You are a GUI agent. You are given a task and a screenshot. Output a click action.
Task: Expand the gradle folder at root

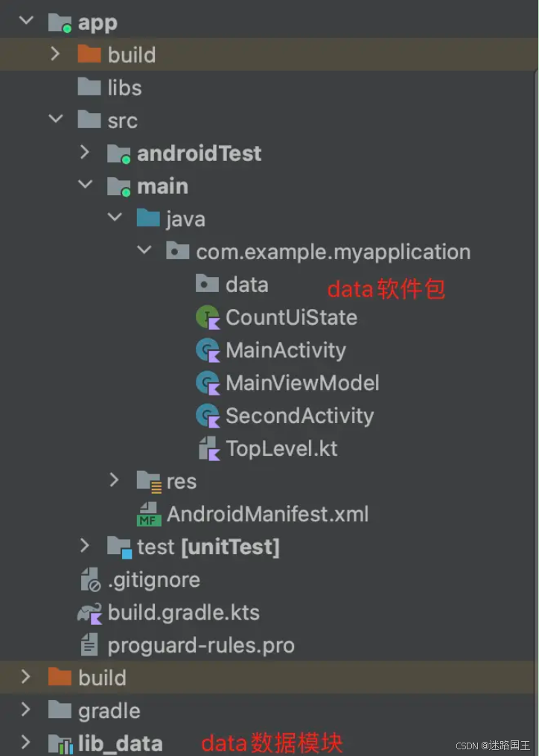26,710
